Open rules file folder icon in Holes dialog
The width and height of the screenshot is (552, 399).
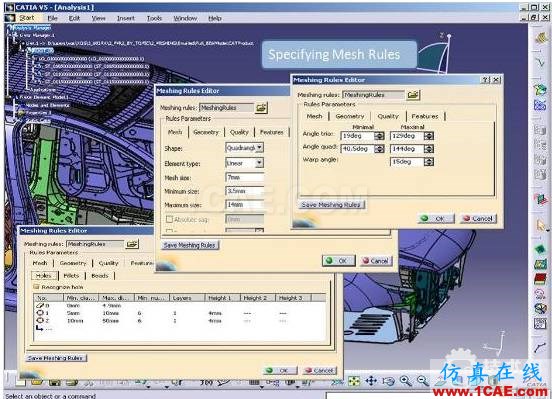point(132,244)
